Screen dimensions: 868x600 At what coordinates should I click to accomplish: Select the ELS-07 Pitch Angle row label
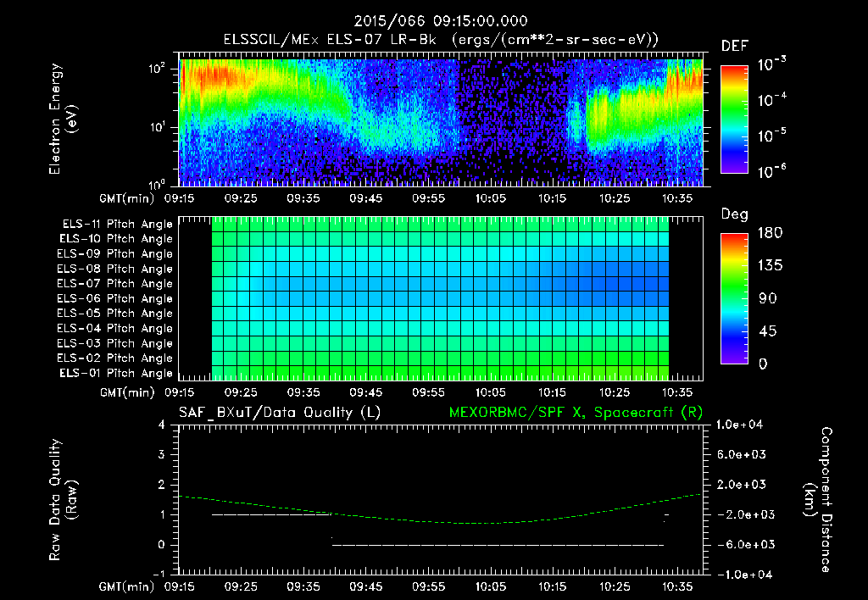pos(114,284)
